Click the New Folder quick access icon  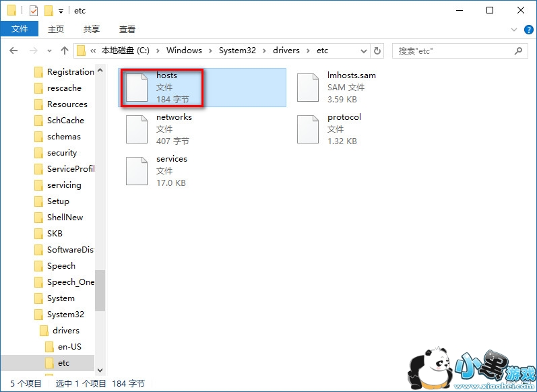pyautogui.click(x=49, y=11)
